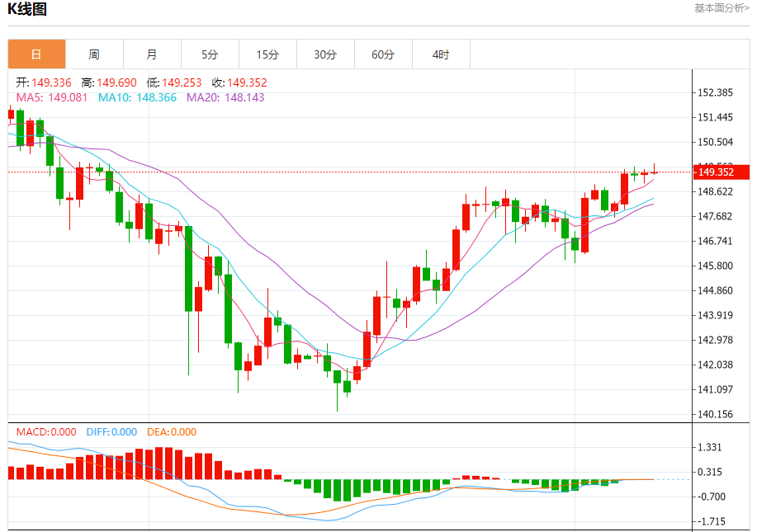The height and width of the screenshot is (532, 757).
Task: Open the 60分 interval tab
Action: (x=383, y=54)
